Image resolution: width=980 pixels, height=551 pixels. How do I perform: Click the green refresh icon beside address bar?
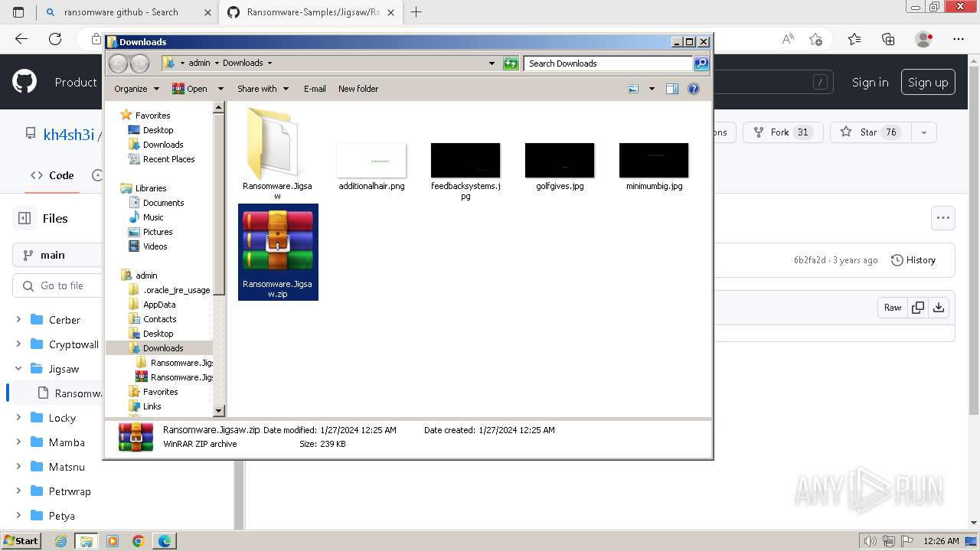[511, 64]
